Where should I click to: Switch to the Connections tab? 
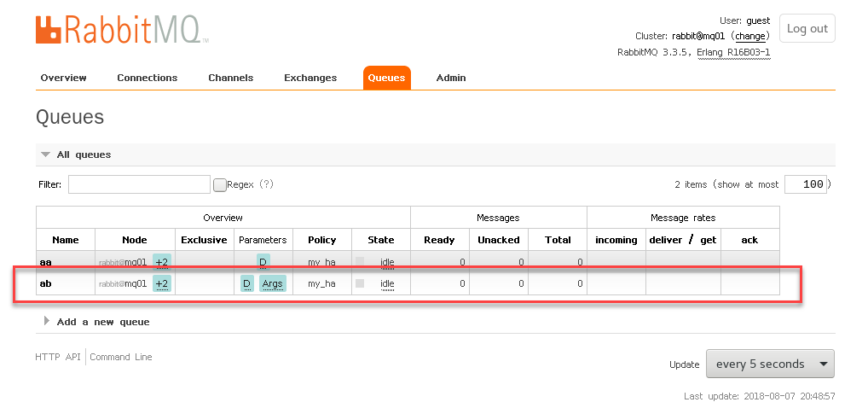pos(148,78)
